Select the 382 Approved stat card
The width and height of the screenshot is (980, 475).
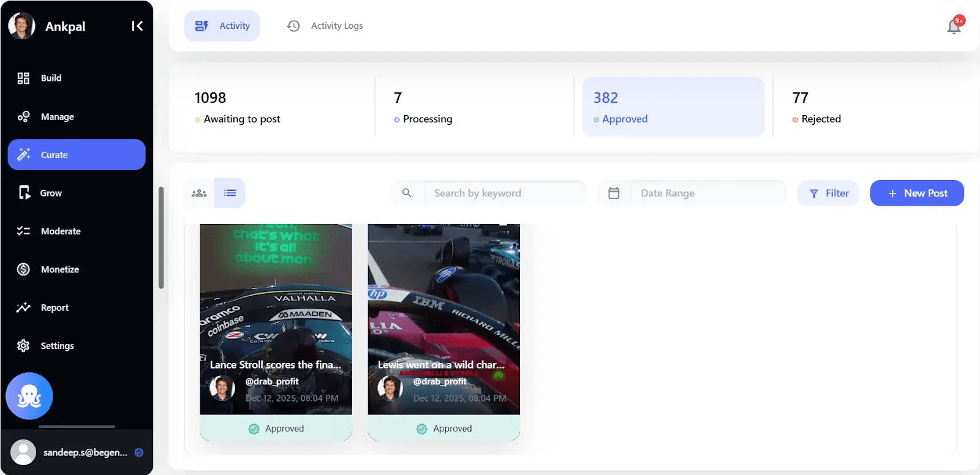[x=674, y=107]
